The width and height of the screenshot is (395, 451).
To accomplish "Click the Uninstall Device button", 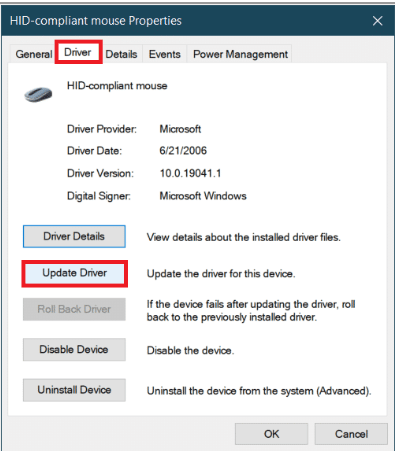I will coord(74,390).
